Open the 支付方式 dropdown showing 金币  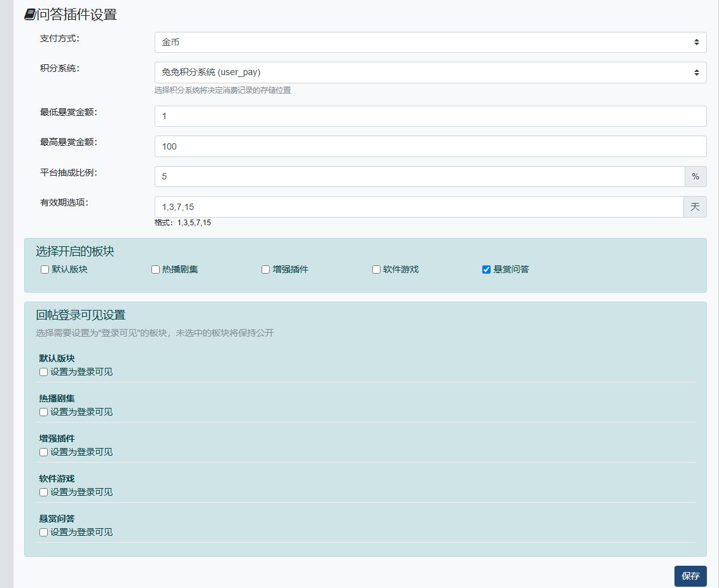[430, 42]
